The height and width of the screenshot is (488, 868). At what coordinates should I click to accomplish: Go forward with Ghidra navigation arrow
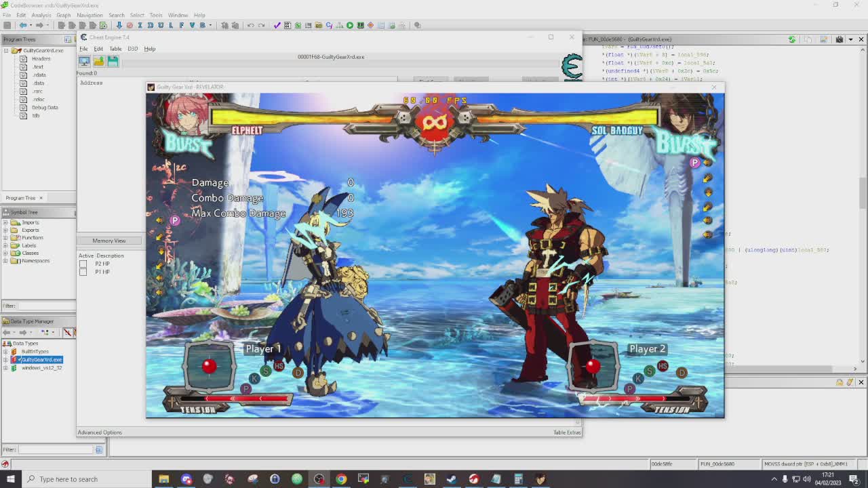pos(39,25)
